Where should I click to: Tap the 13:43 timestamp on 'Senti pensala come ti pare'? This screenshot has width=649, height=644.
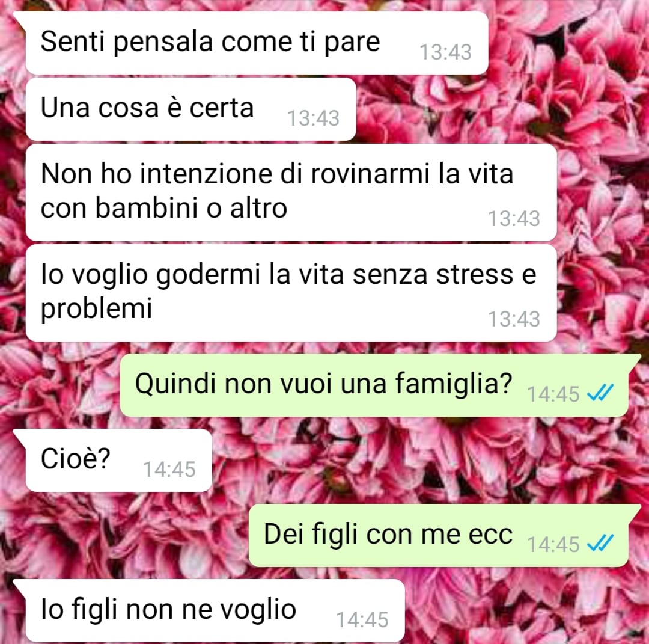click(445, 52)
